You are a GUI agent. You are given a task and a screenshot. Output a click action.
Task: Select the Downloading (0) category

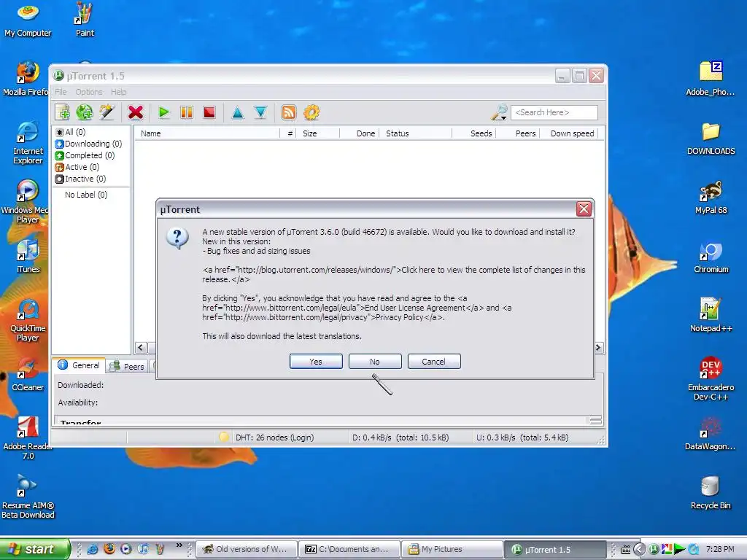(88, 144)
